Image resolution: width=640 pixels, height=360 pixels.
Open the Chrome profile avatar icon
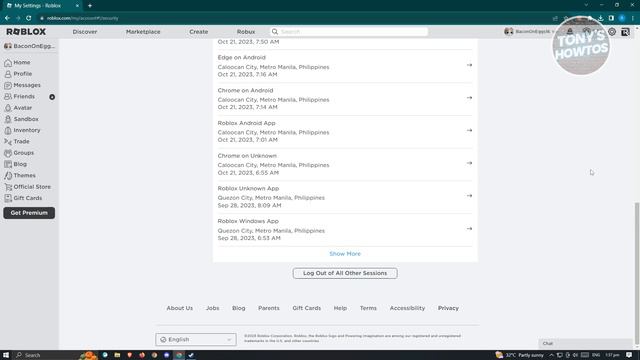click(x=622, y=18)
